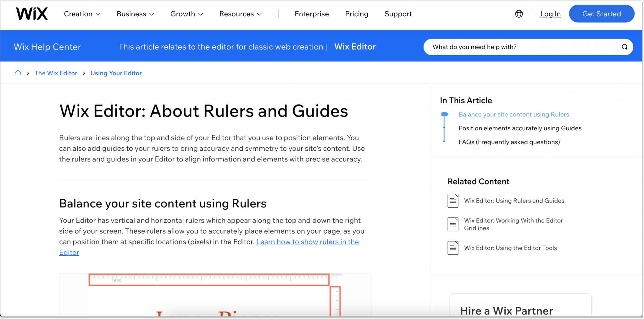
Task: Expand the Growth menu
Action: (186, 14)
